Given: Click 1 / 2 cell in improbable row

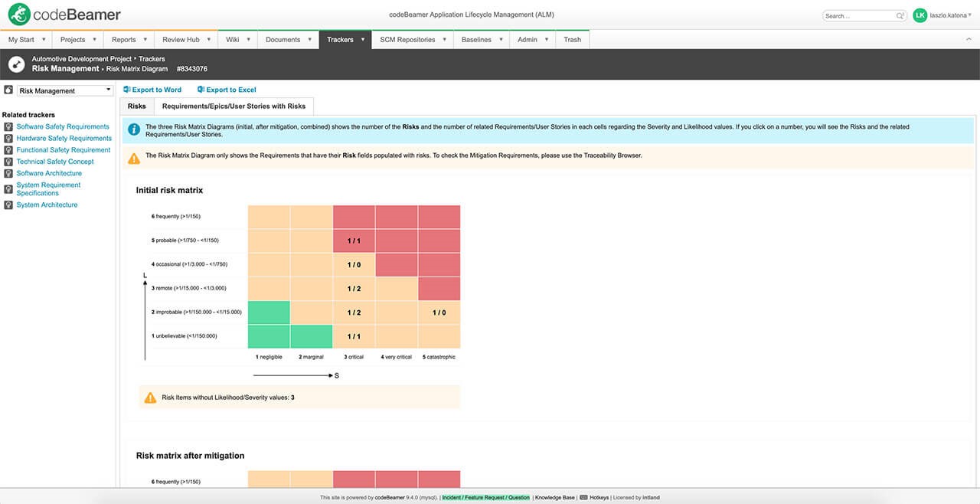Looking at the screenshot, I should tap(354, 313).
